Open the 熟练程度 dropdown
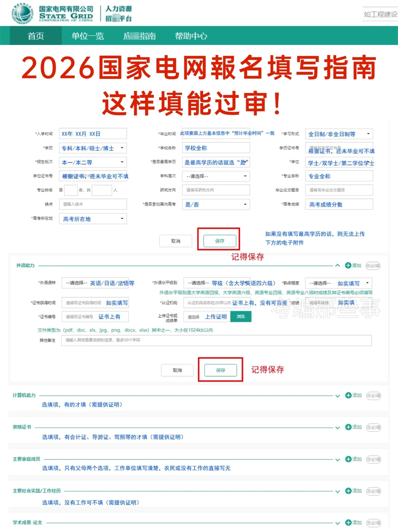Screen dimensions: 398x532 click(x=339, y=283)
